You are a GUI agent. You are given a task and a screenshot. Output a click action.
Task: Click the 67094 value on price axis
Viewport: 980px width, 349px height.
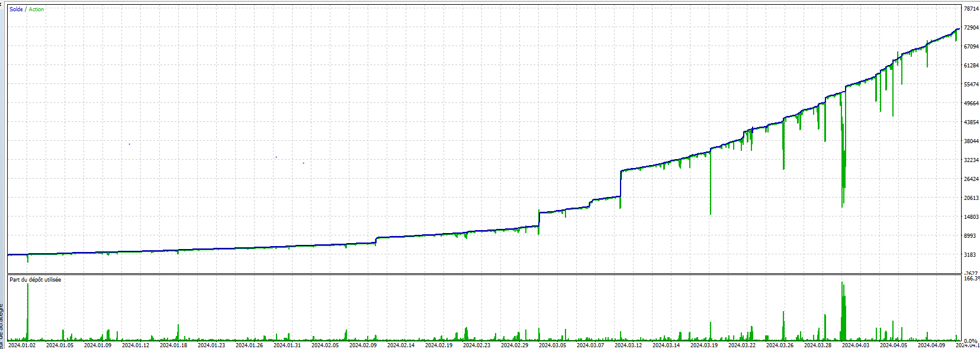click(x=971, y=47)
